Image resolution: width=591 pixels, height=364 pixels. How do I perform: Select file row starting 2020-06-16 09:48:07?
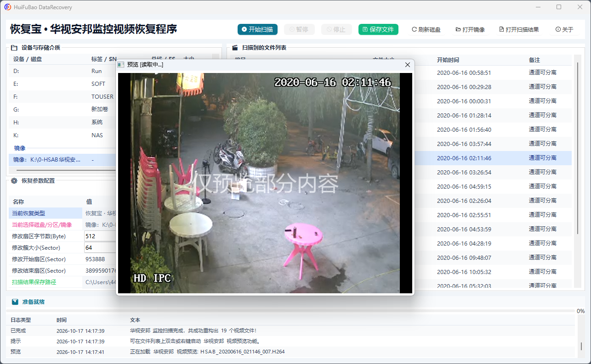[493, 258]
